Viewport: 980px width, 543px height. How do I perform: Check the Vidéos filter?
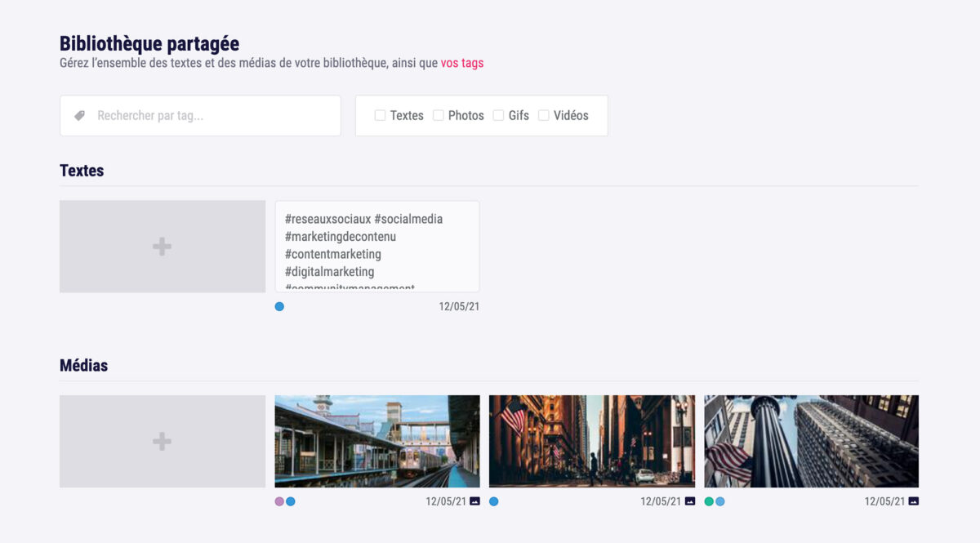click(544, 115)
